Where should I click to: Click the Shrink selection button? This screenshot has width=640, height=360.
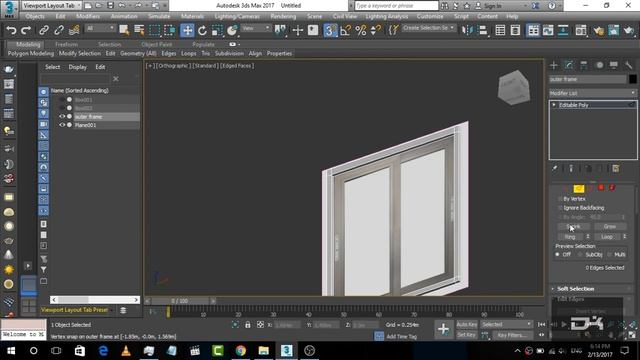(x=573, y=227)
